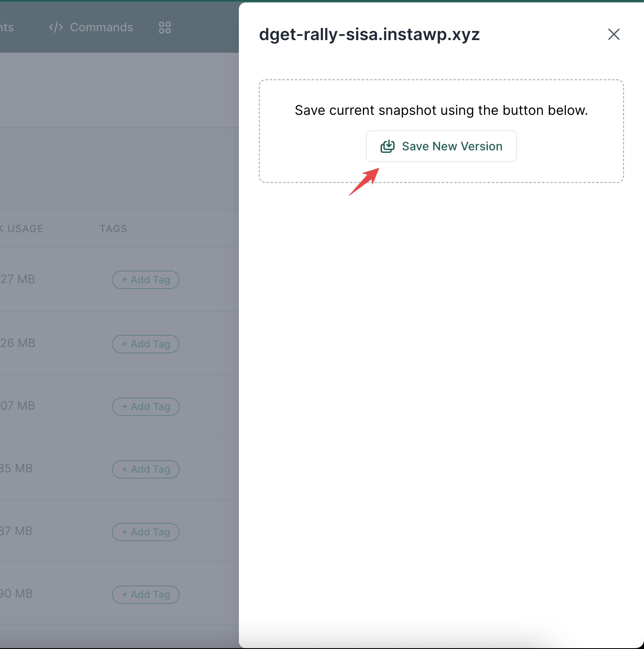Add a tag to the 90 MB row
644x649 pixels.
tap(146, 595)
